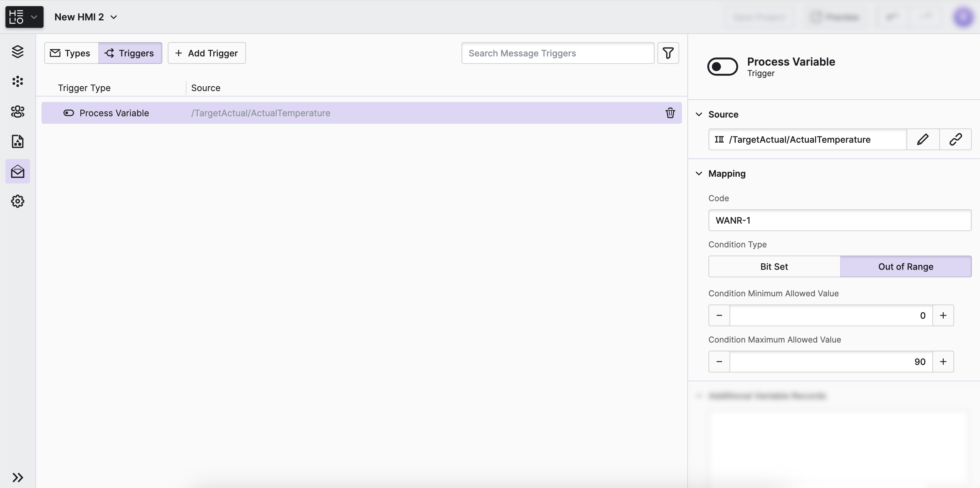The width and height of the screenshot is (980, 488).
Task: Open the layers icon in sidebar
Action: point(17,52)
